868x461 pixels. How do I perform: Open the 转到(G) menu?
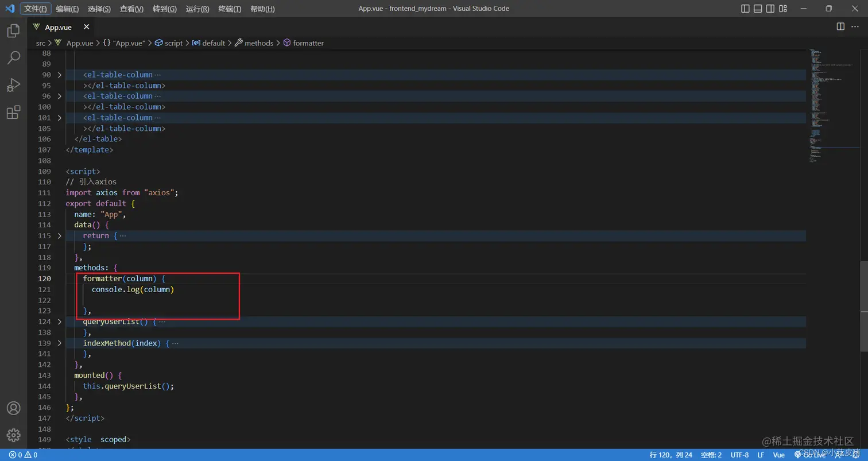click(165, 9)
